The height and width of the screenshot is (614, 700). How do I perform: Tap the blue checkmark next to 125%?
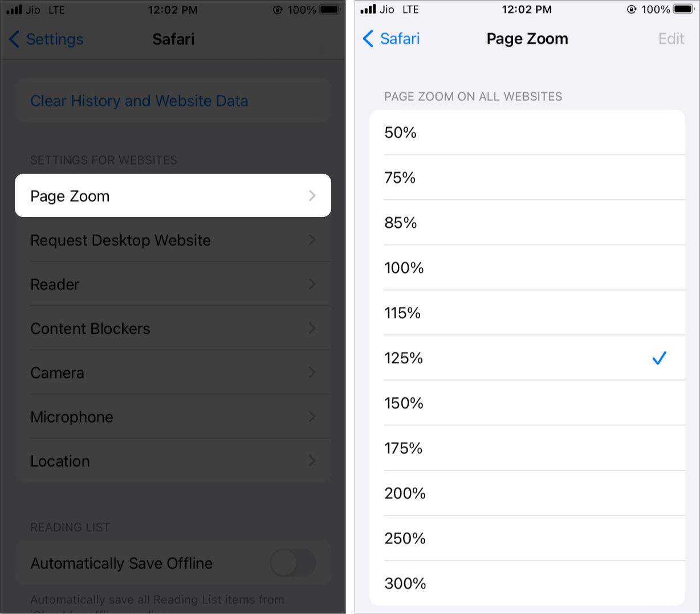coord(659,358)
